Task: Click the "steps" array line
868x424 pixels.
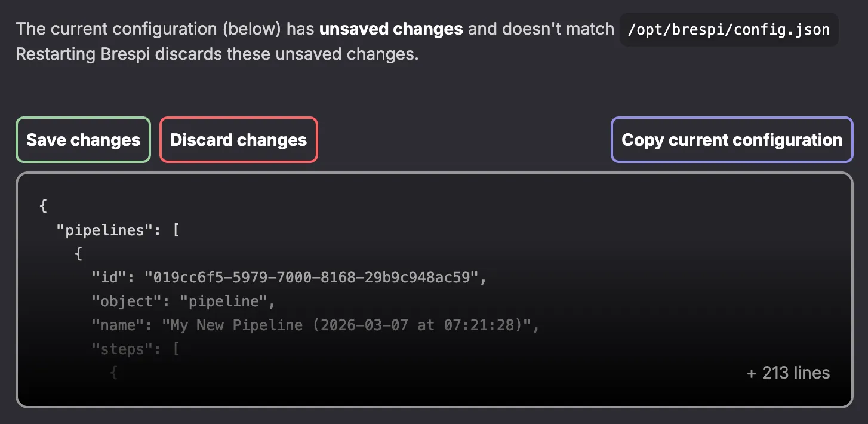Action: [134, 349]
